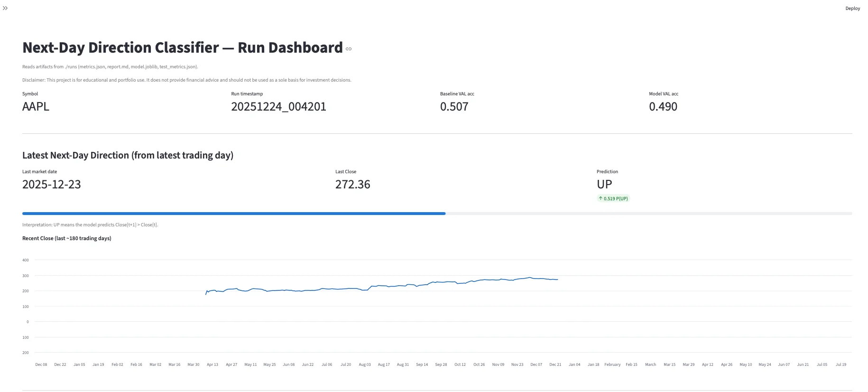The image size is (868, 392).
Task: Click the Symbol metric label
Action: tap(30, 94)
